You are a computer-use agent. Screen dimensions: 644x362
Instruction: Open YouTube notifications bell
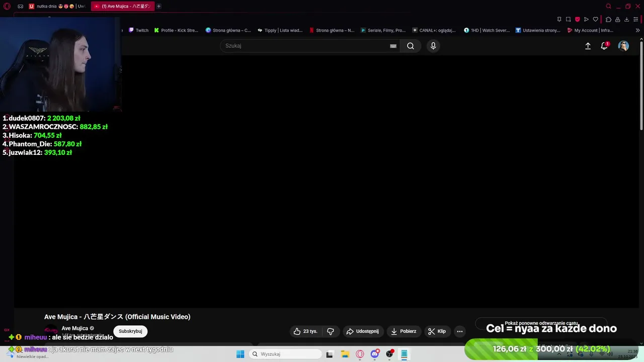(x=604, y=46)
